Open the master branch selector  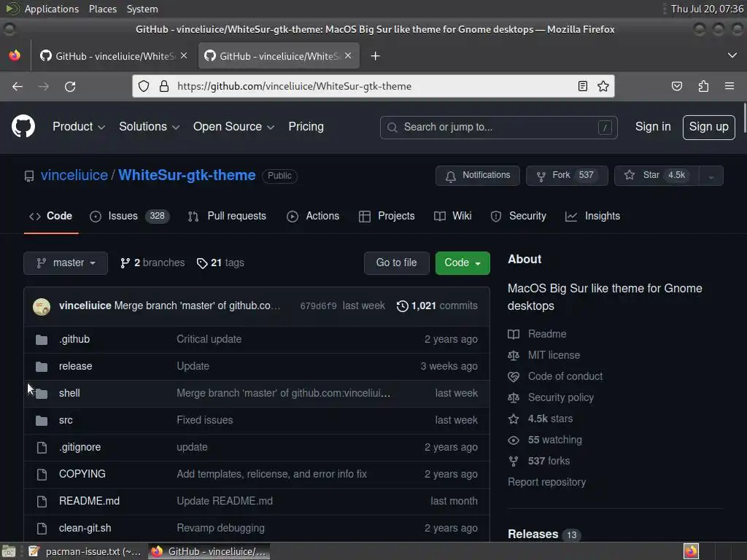[66, 262]
